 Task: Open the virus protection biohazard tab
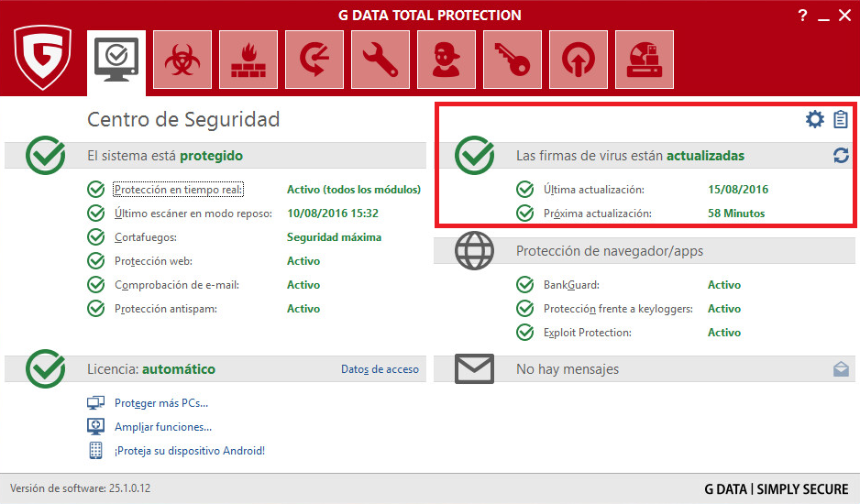[182, 60]
